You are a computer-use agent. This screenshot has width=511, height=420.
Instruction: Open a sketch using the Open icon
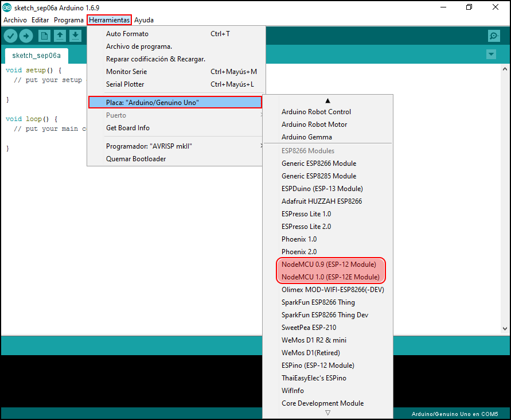(60, 36)
